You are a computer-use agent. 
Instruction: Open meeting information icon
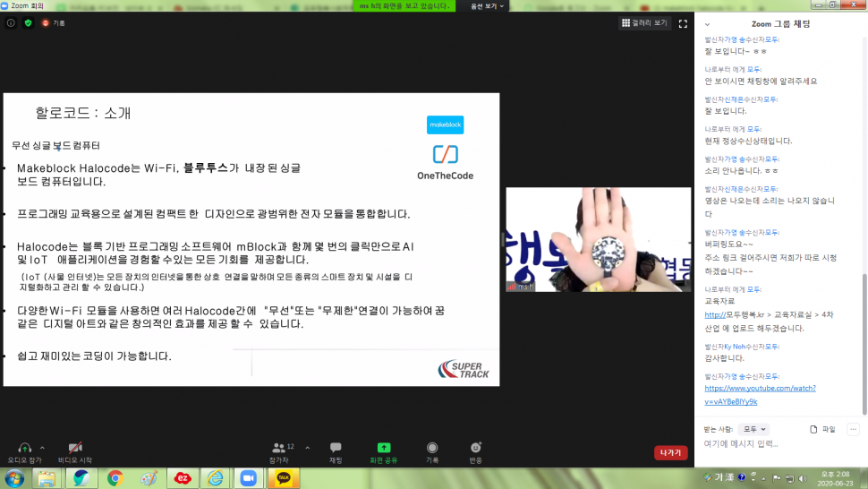coord(11,22)
